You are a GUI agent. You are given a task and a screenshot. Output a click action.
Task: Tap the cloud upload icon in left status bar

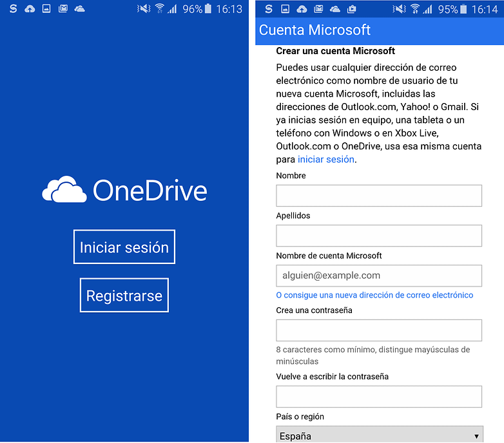click(x=30, y=8)
